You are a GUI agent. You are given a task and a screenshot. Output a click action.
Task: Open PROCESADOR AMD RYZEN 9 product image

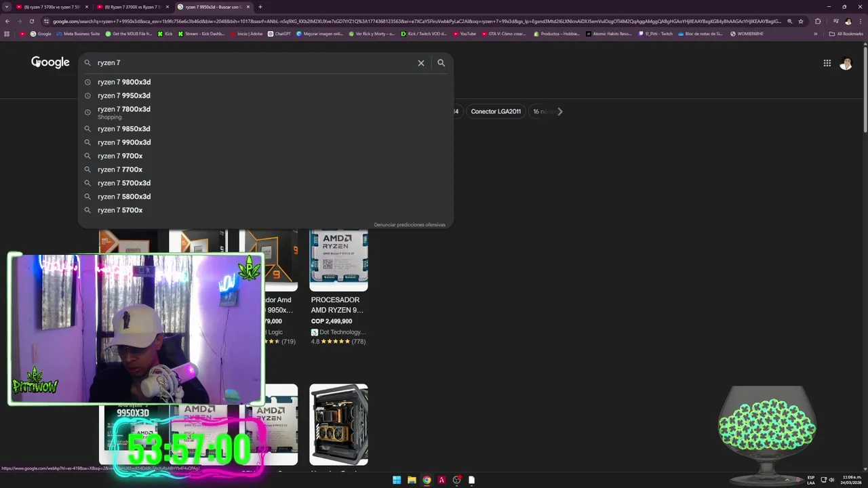tap(339, 260)
